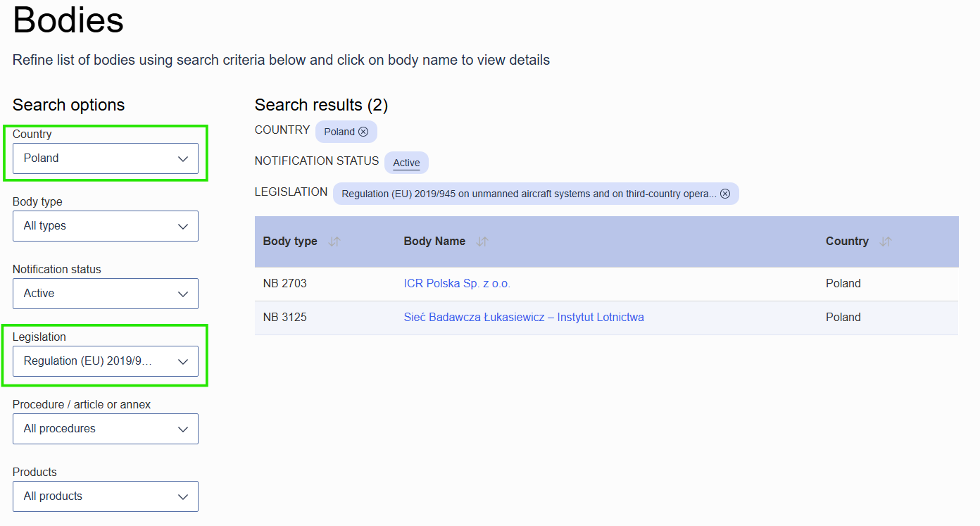Remove the Regulation (EU) 2019/945 legislation chip
The height and width of the screenshot is (526, 980).
click(x=725, y=194)
